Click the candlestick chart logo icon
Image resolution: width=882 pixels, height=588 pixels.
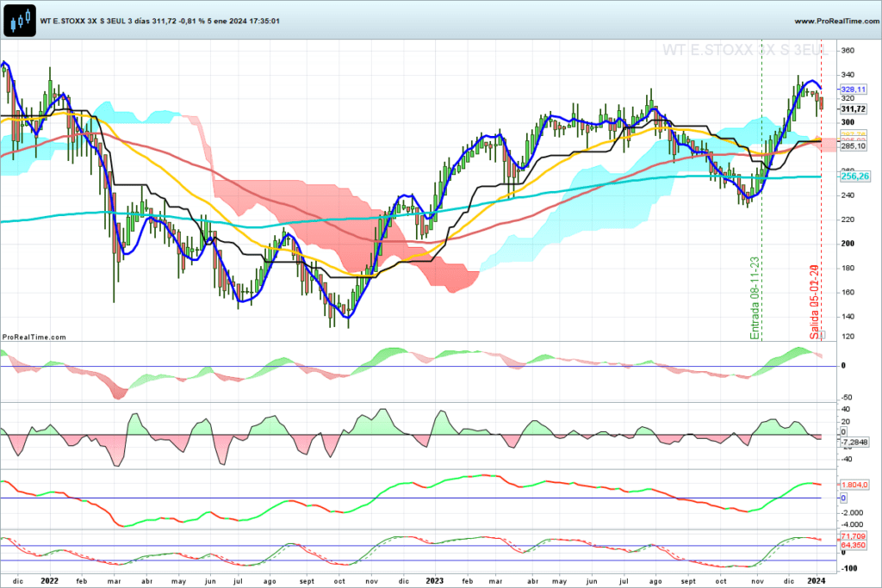pyautogui.click(x=20, y=21)
